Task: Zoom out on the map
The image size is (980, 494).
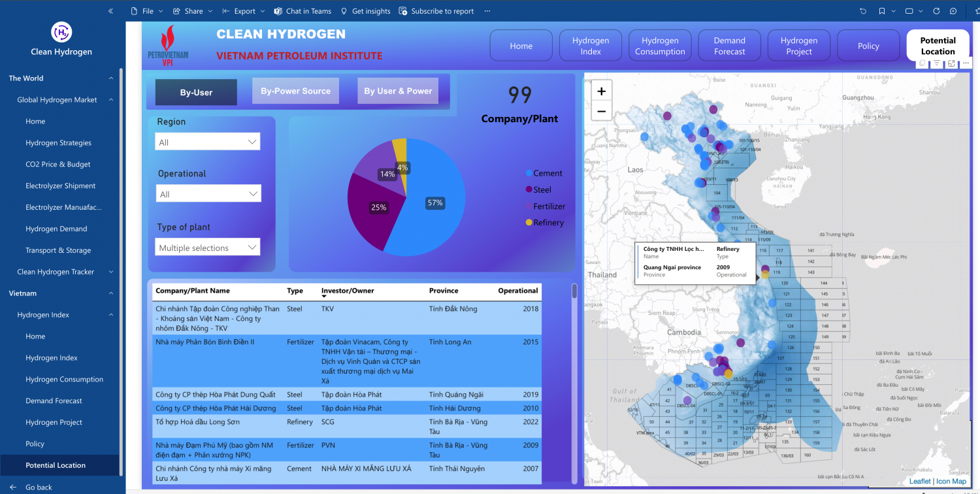Action: (601, 111)
